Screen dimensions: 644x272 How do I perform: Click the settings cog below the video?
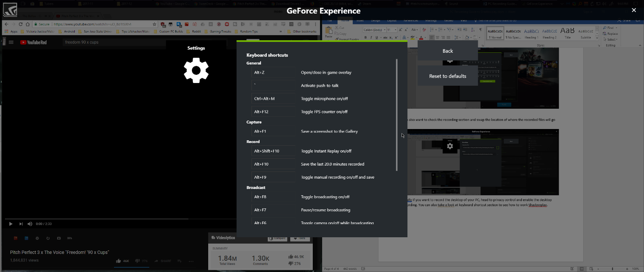37,238
